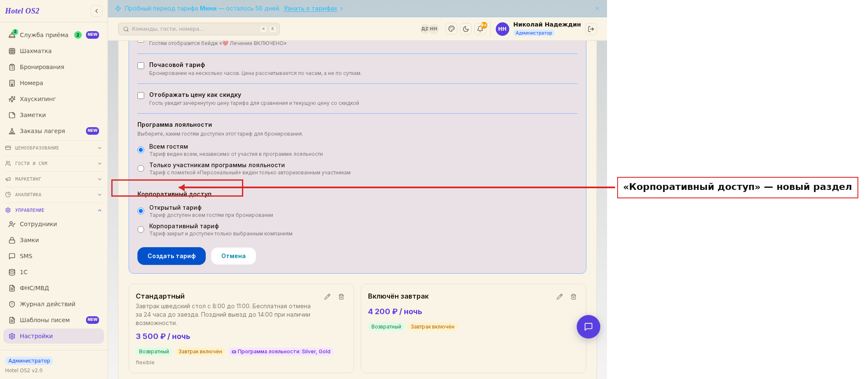868x379 pixels.
Task: Choose the Корпоративный тариф radio button
Action: point(141,230)
